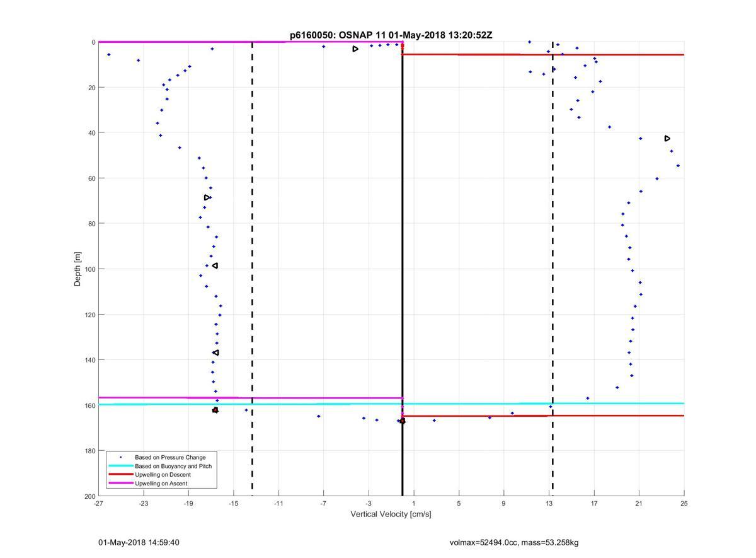Click the red marker near -17 cm/s at 162 m
Screen dimensions: 756x558
click(215, 410)
